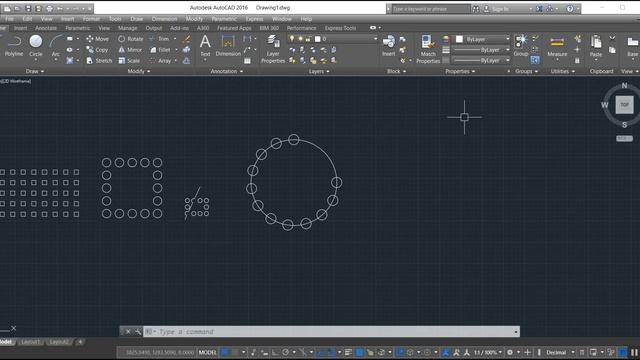This screenshot has height=360, width=640.
Task: Switch to the Manage ribbon tab
Action: [128, 28]
